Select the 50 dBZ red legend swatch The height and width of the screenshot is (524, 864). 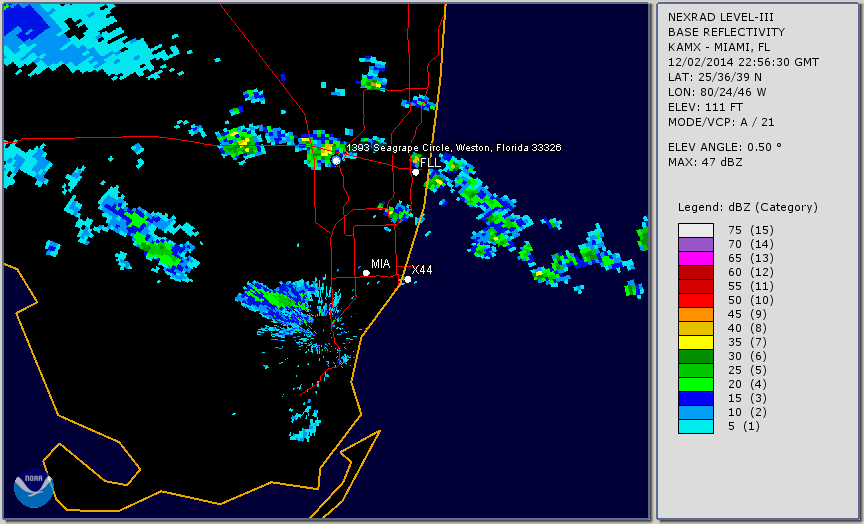(x=695, y=300)
